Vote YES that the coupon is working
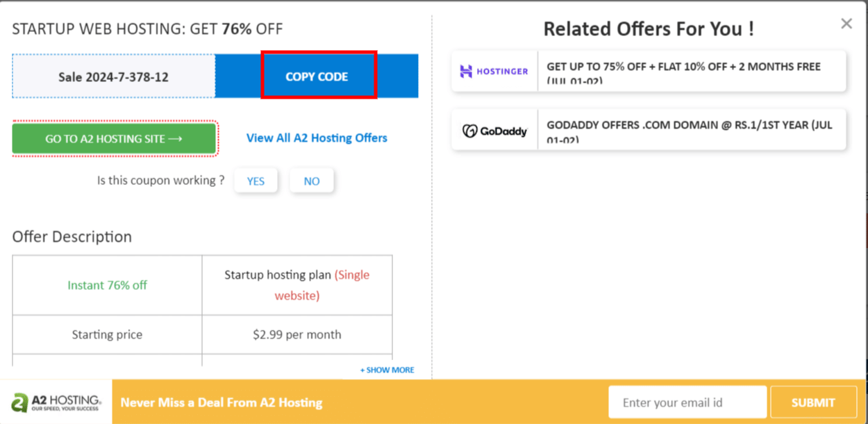 tap(256, 181)
